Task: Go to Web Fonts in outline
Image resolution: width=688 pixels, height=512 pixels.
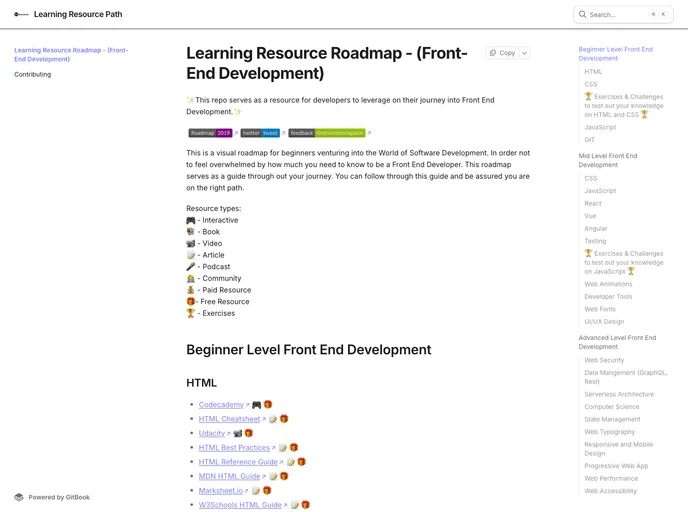Action: [x=600, y=309]
